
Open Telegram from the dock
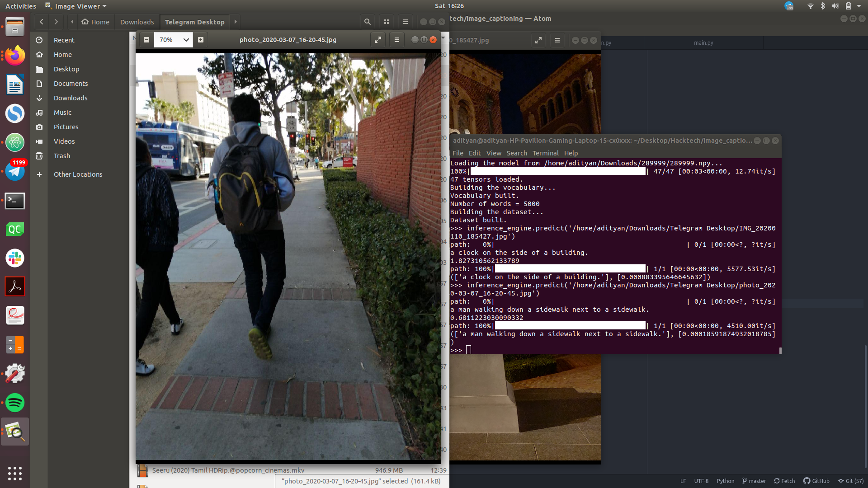click(x=15, y=172)
